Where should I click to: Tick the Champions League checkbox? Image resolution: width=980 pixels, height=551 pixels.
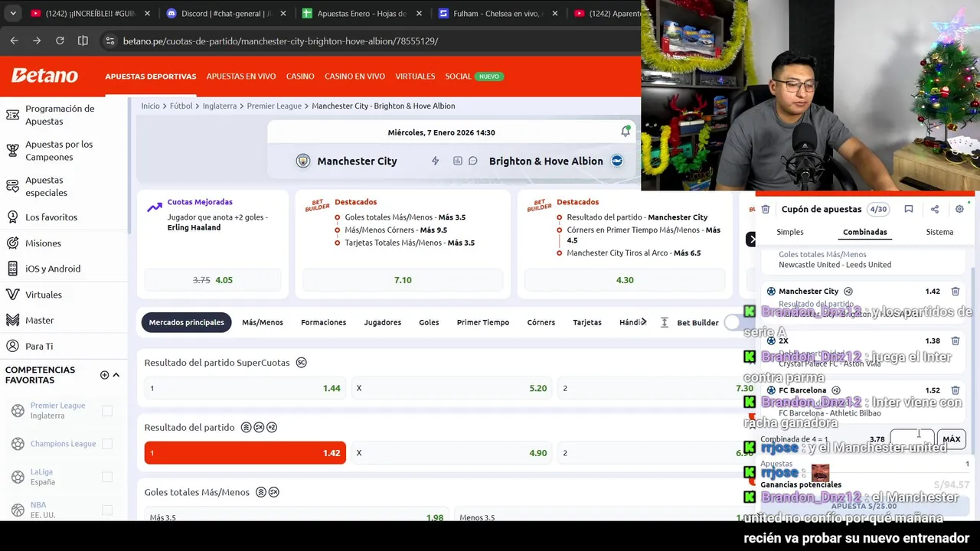tap(107, 444)
